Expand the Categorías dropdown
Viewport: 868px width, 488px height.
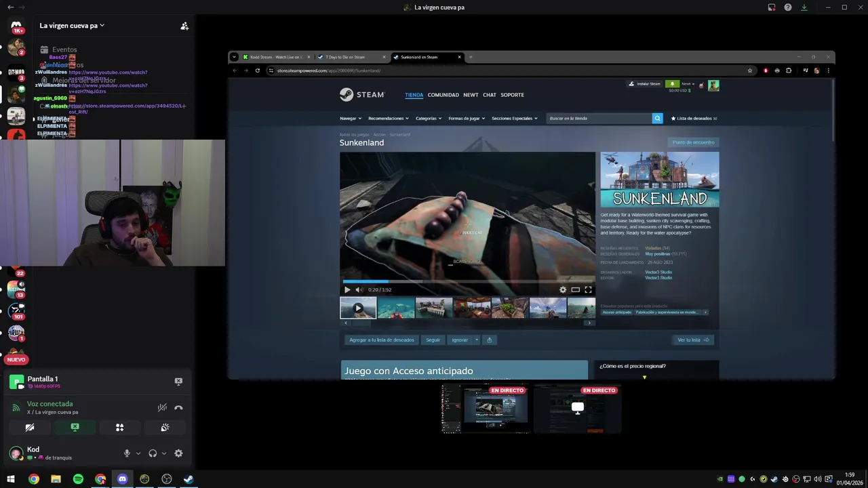429,118
